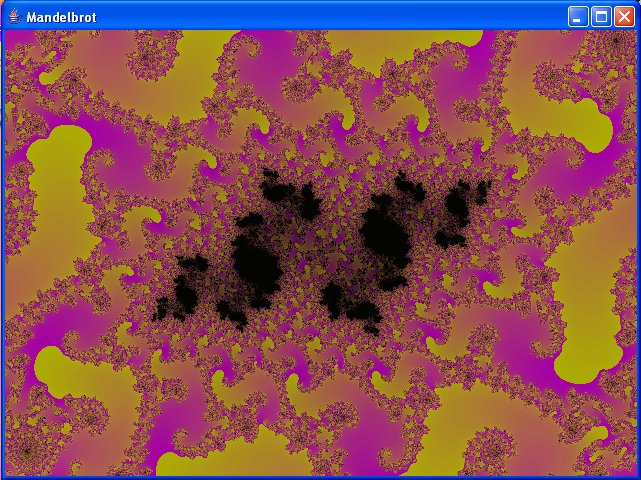Minimize the Mandelbrot window
This screenshot has width=641, height=480.
click(578, 17)
